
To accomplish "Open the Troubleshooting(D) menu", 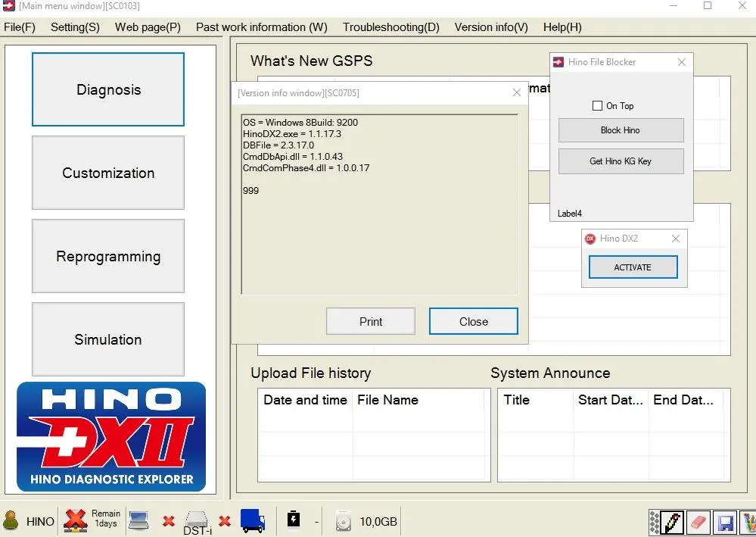I will click(391, 27).
